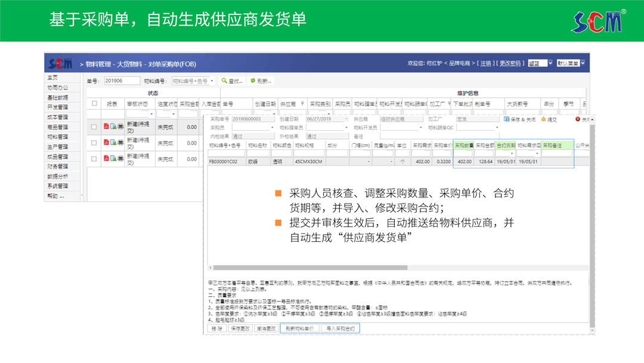Click the 查找 search magnifier icon
This screenshot has height=363, width=644.
224,81
